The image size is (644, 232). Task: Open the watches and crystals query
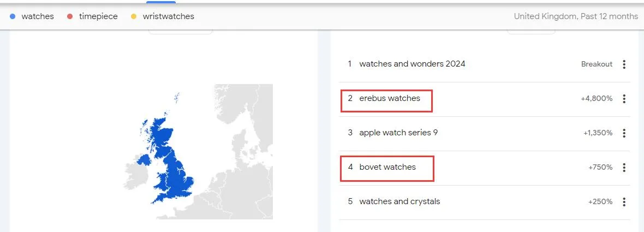(x=399, y=201)
